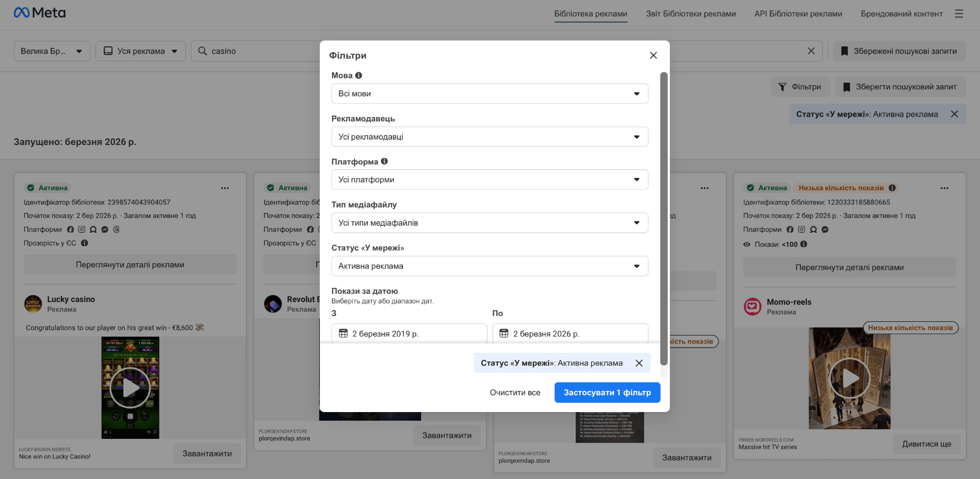The image size is (980, 479).
Task: View ad details for Lucky casino ad
Action: (x=130, y=265)
